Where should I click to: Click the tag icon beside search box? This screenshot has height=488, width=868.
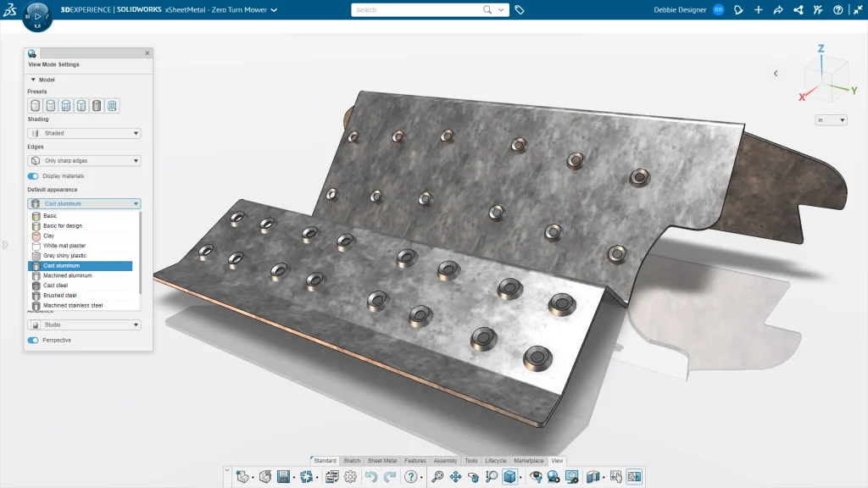tap(520, 10)
